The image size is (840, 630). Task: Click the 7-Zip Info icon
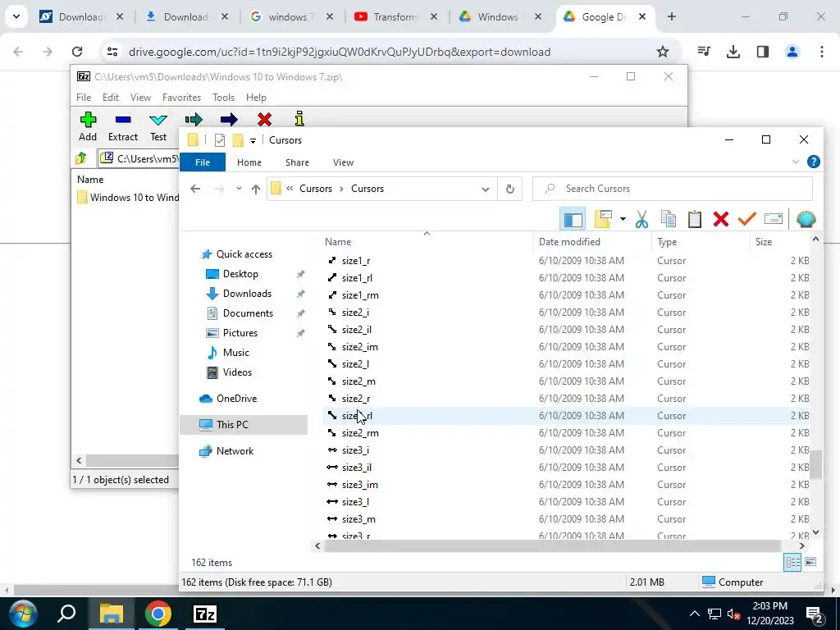click(x=299, y=118)
